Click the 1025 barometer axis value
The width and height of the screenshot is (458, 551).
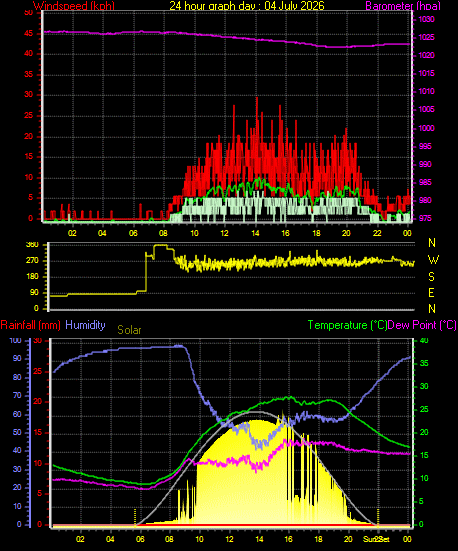(x=426, y=37)
